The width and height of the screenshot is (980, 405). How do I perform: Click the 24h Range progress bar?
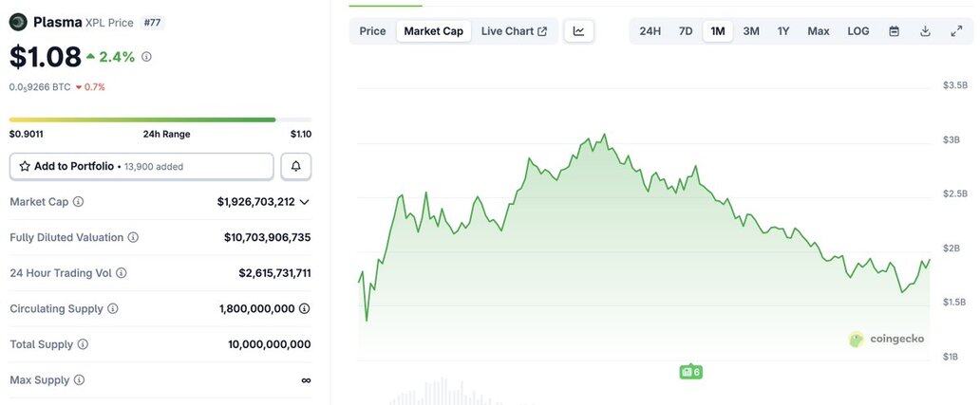142,120
